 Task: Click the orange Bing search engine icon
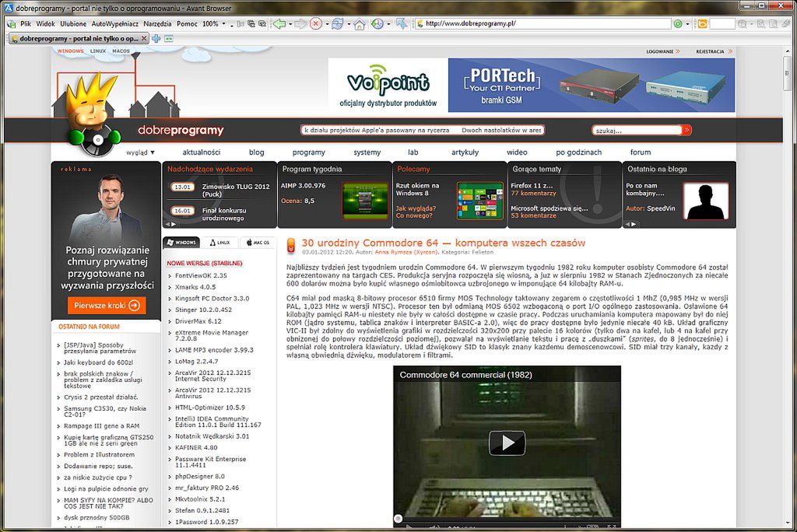pos(703,24)
